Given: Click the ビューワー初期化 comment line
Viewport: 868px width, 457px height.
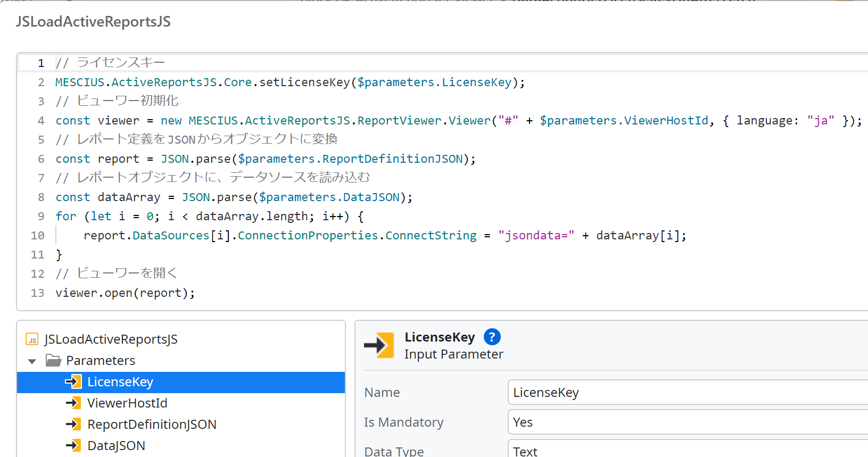Looking at the screenshot, I should pos(117,101).
